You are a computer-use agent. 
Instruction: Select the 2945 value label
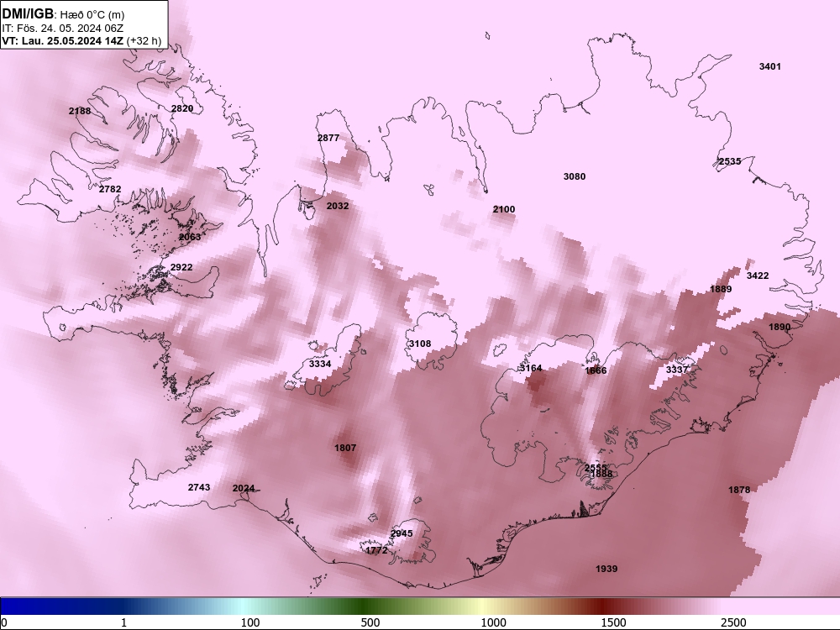coord(402,533)
